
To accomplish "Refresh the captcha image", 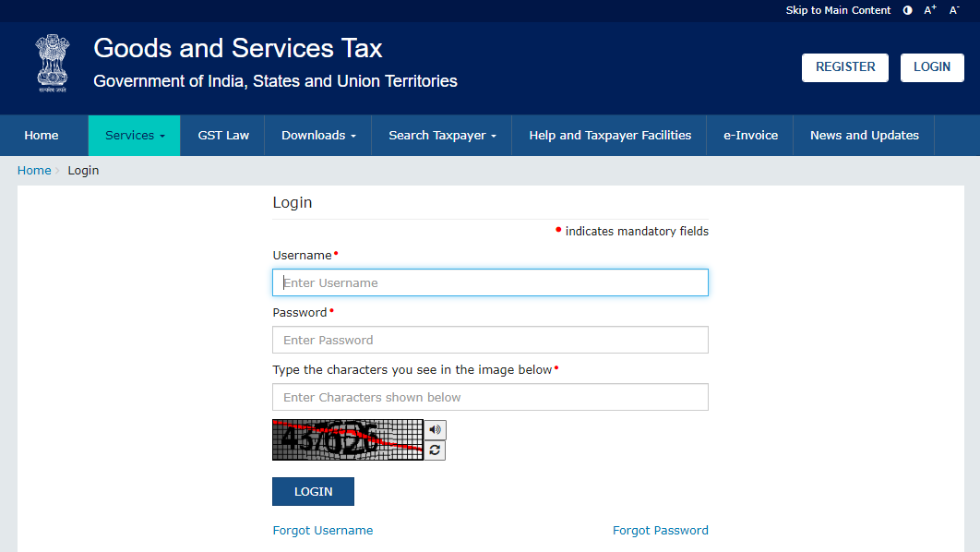I will click(x=434, y=450).
